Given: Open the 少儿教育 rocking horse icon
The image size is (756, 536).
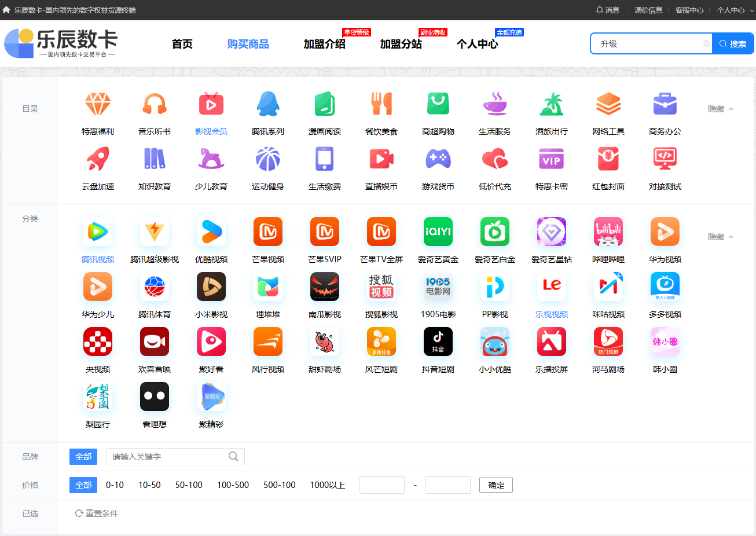Looking at the screenshot, I should coord(211,159).
